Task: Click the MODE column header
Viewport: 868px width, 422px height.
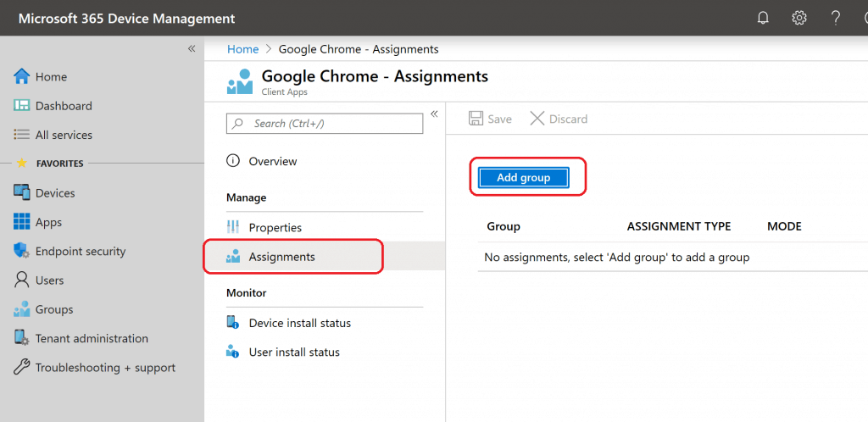Action: pyautogui.click(x=784, y=226)
